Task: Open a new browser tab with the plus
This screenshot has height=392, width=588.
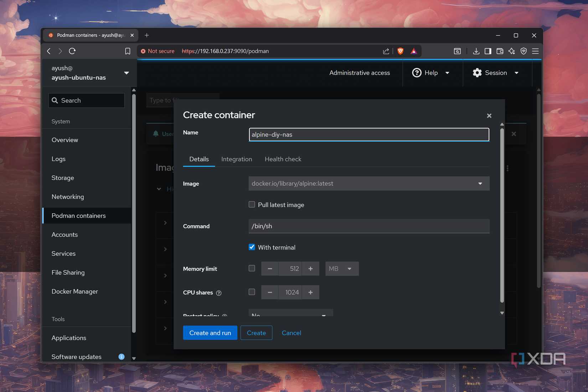Action: (147, 35)
